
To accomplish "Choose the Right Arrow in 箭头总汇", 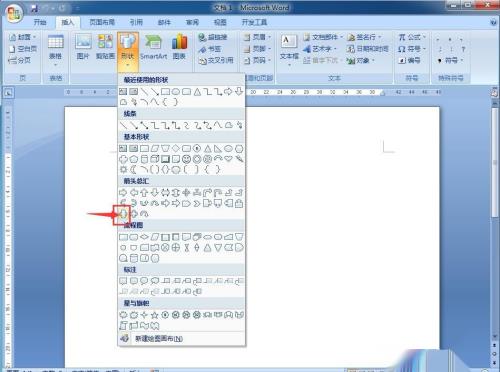I will coord(123,192).
